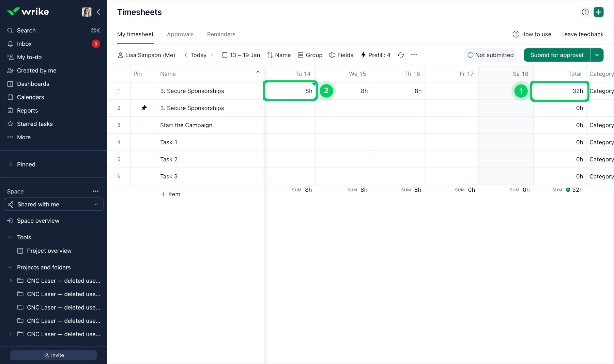
Task: Collapse the Projects and folders section
Action: pos(11,267)
